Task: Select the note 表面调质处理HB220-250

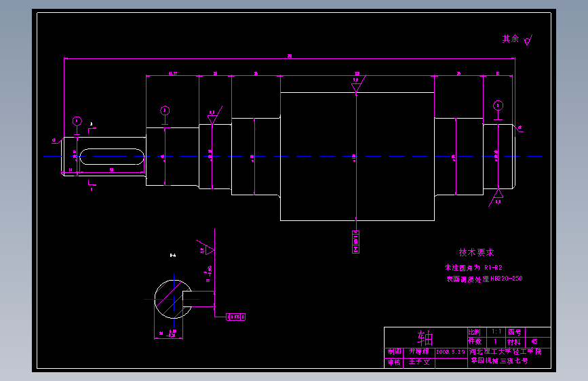Action: 484,279
